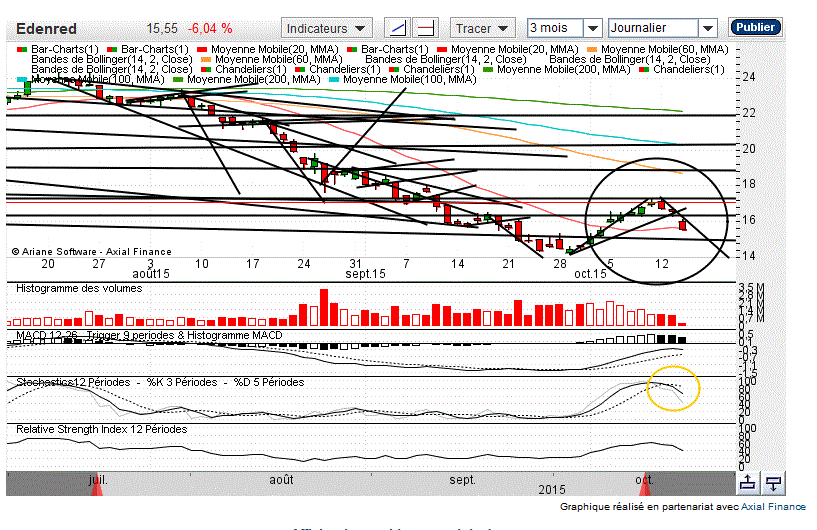This screenshot has width=817, height=530.
Task: Click the 3 mois period field
Action: [555, 28]
